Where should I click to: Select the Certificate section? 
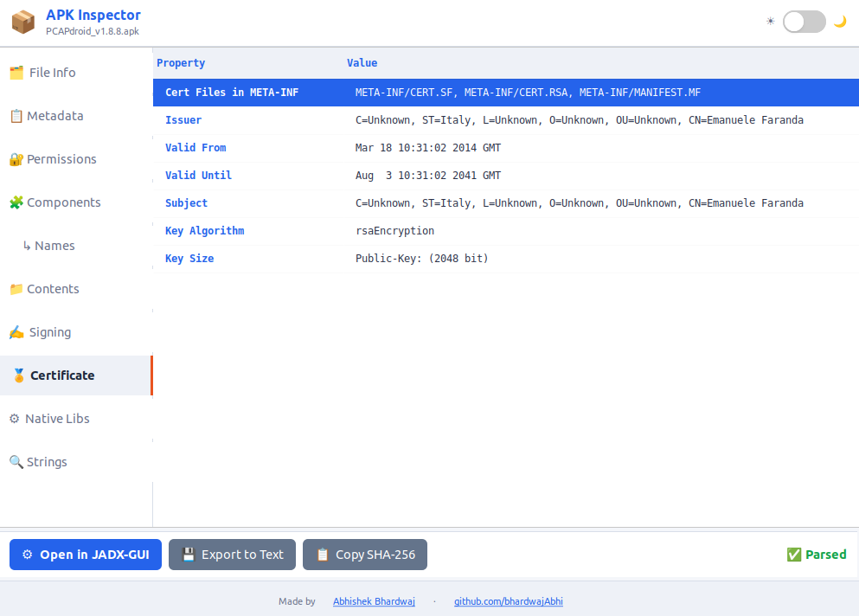click(x=76, y=375)
